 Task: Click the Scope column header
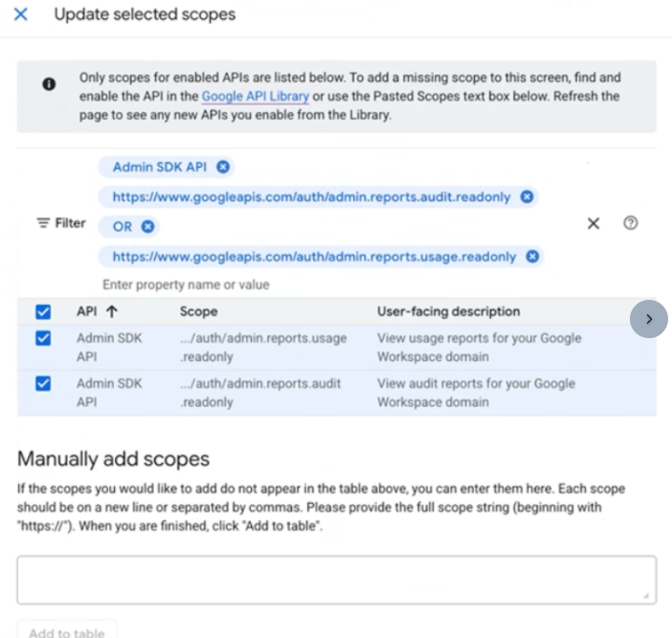tap(198, 311)
